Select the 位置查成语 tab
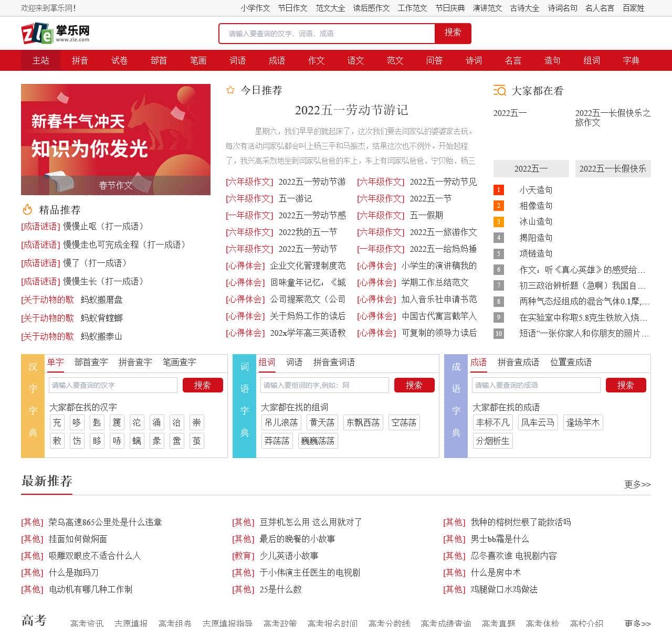This screenshot has height=627, width=672. click(571, 362)
